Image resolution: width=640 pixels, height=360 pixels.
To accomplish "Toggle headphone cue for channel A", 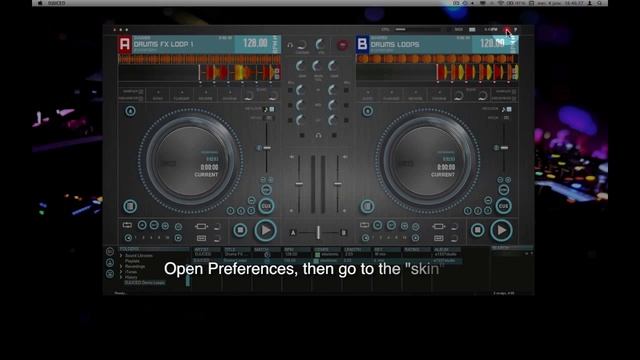I will coord(302,136).
